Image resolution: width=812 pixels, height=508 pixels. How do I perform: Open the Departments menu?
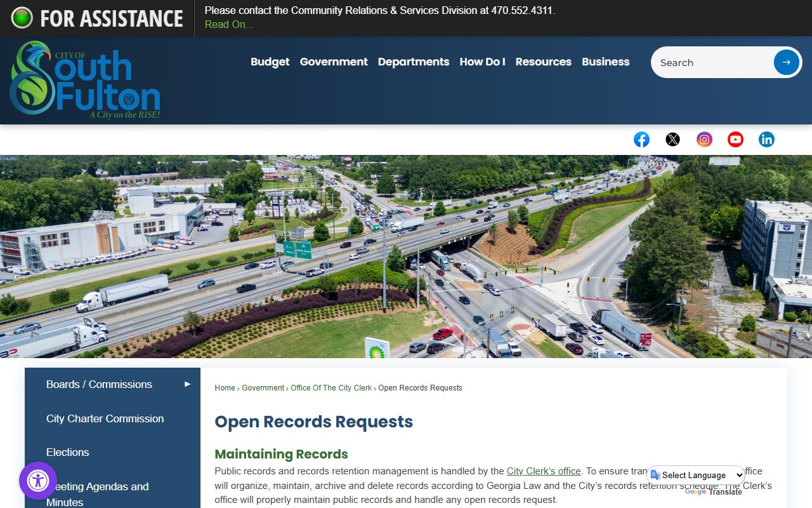click(414, 62)
